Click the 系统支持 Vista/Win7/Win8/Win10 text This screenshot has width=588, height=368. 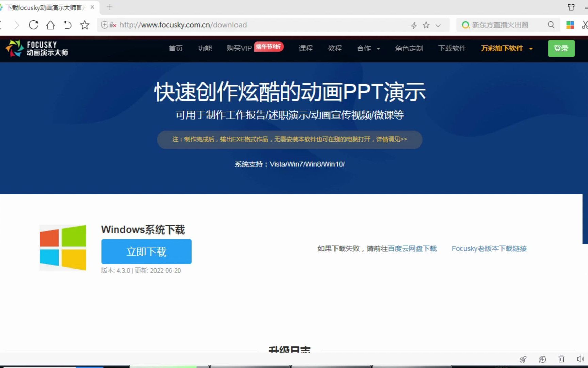[290, 164]
